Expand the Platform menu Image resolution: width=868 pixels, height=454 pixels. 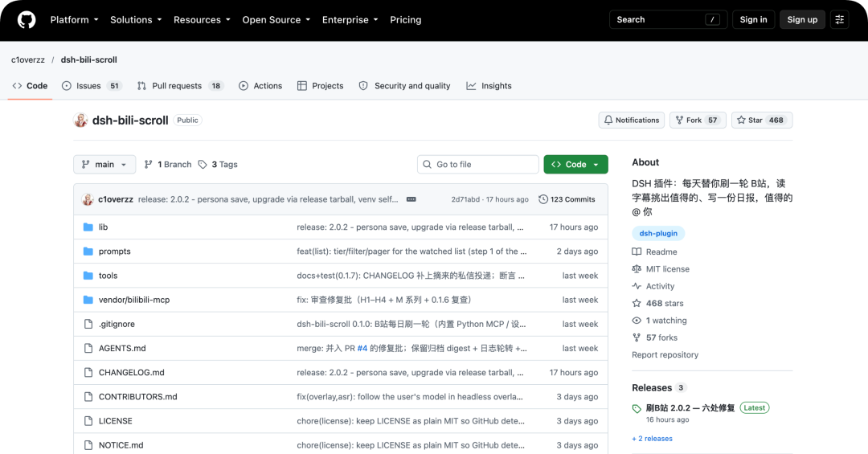tap(74, 20)
